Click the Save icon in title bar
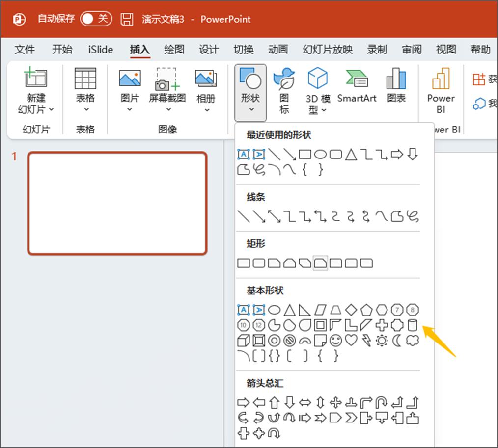This screenshot has height=448, width=498. coord(127,19)
